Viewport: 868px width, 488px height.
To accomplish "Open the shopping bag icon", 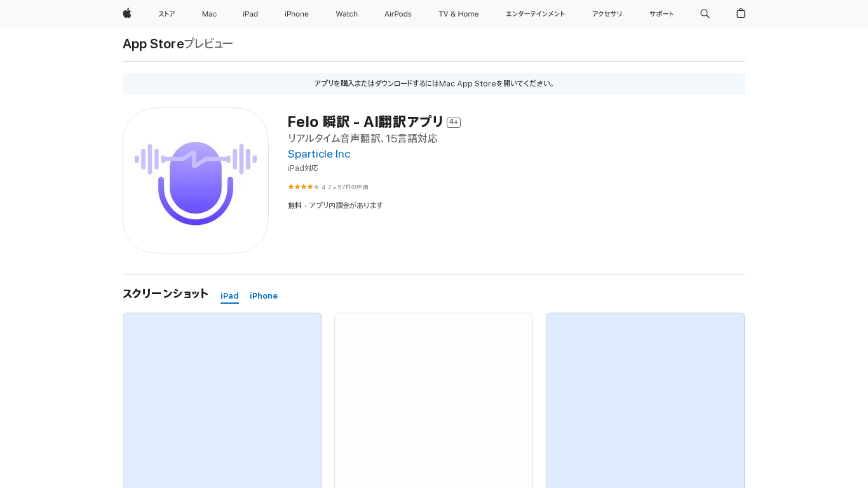I will click(x=741, y=13).
